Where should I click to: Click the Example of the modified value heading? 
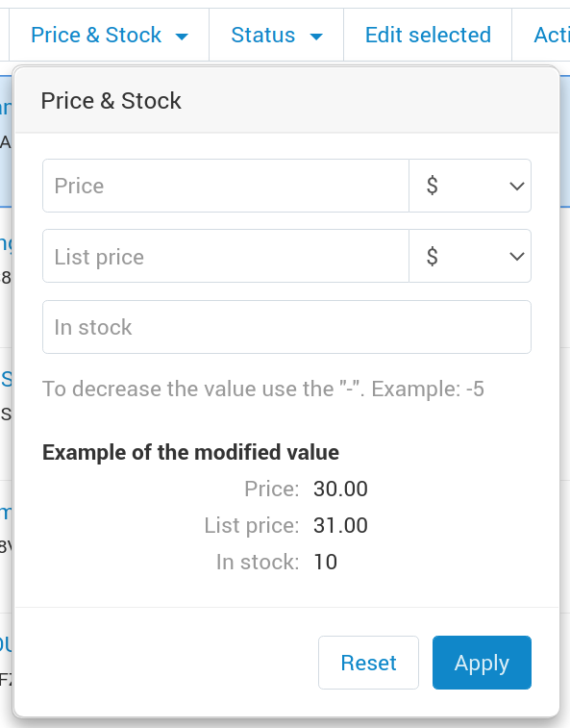click(x=190, y=452)
